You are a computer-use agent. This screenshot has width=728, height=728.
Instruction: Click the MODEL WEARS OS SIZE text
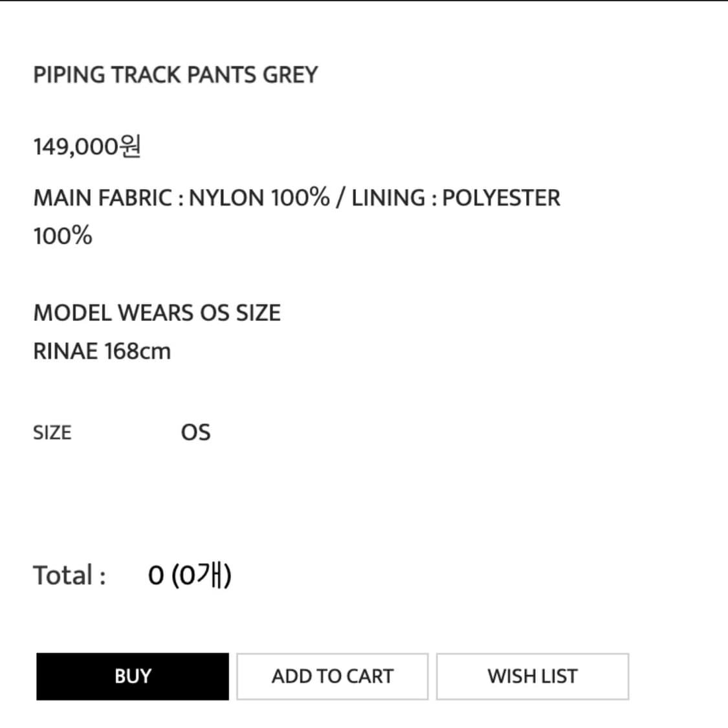click(x=157, y=313)
